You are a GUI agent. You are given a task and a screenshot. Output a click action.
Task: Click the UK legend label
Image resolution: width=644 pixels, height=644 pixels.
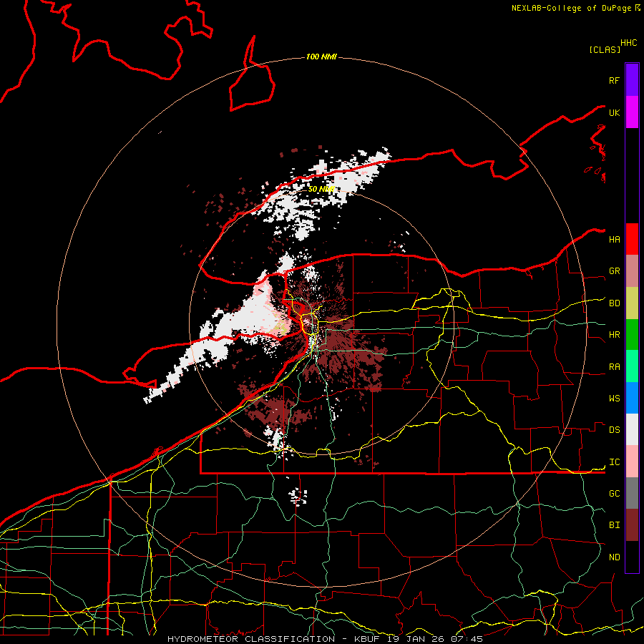(x=614, y=112)
